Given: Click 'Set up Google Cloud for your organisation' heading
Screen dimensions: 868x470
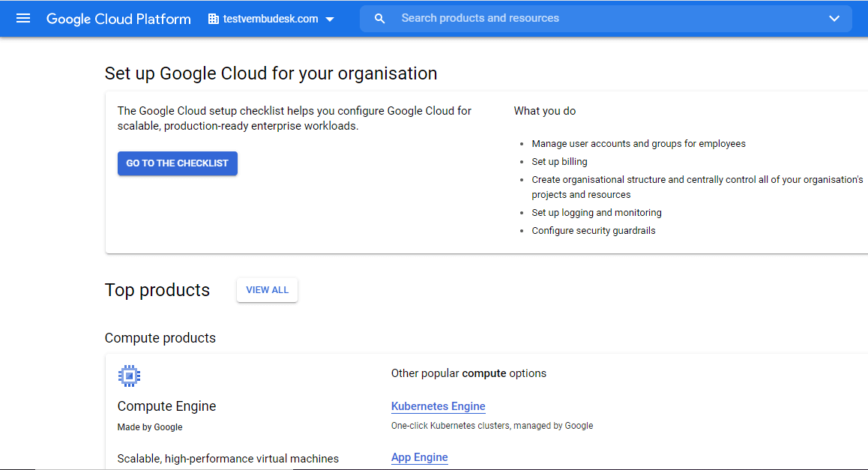Looking at the screenshot, I should coord(271,73).
